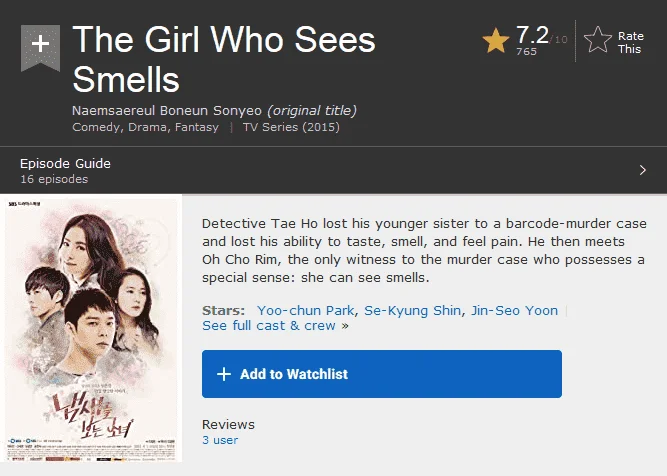Viewport: 667px width, 476px height.
Task: Click the TV Series (2015) text
Action: (x=291, y=127)
